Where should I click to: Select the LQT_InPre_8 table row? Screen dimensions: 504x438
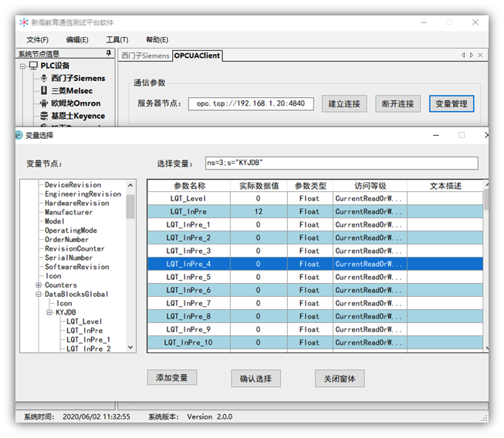tap(316, 316)
